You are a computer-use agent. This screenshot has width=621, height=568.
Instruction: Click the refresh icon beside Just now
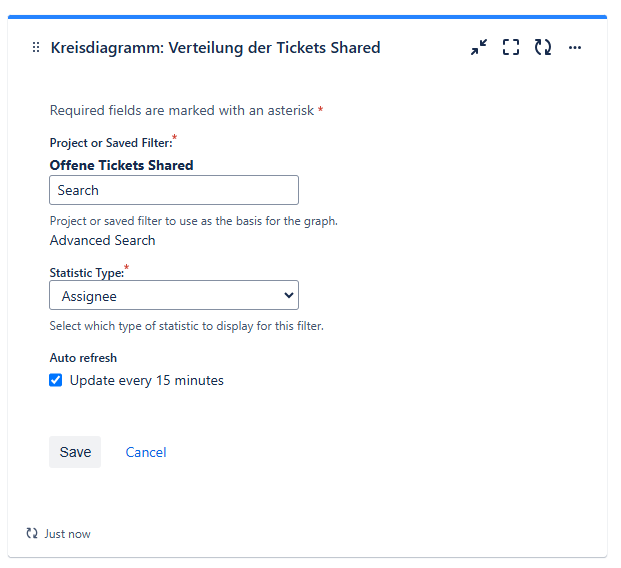pyautogui.click(x=32, y=533)
